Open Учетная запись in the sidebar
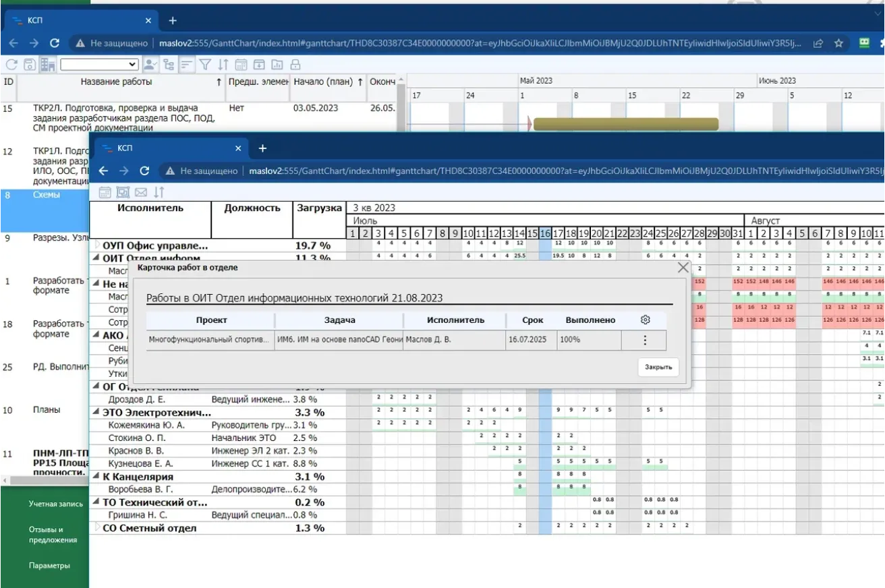 tap(55, 504)
